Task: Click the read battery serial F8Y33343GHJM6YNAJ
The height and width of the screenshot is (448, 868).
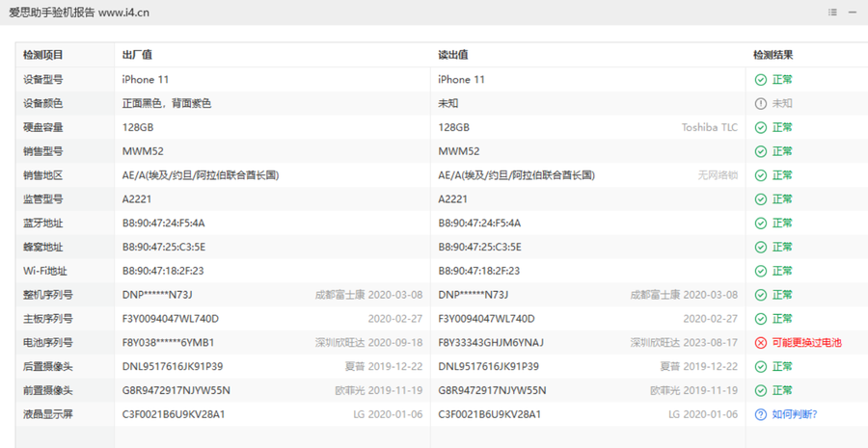Action: tap(491, 343)
